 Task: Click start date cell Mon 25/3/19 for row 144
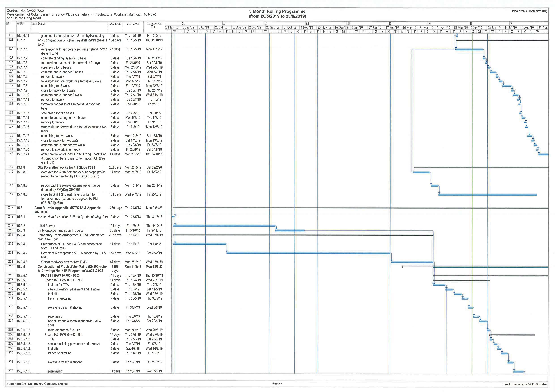(133, 167)
